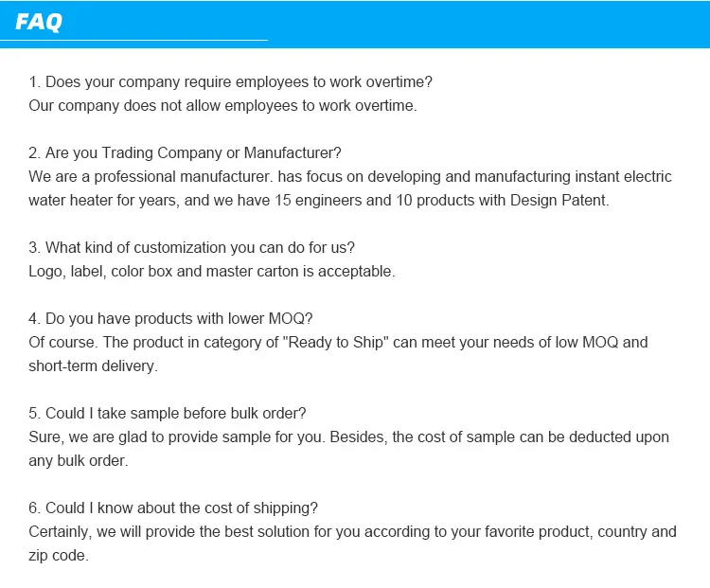710x588 pixels.
Task: Select the "Trading Company or Manufacturer" question
Action: (x=185, y=153)
